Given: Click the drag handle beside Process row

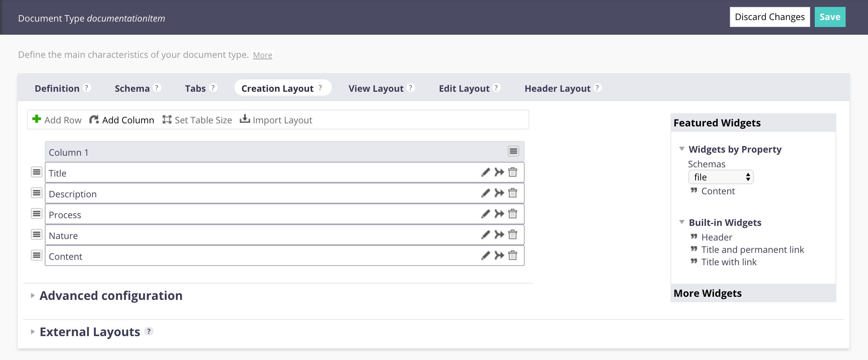Looking at the screenshot, I should tap(37, 214).
